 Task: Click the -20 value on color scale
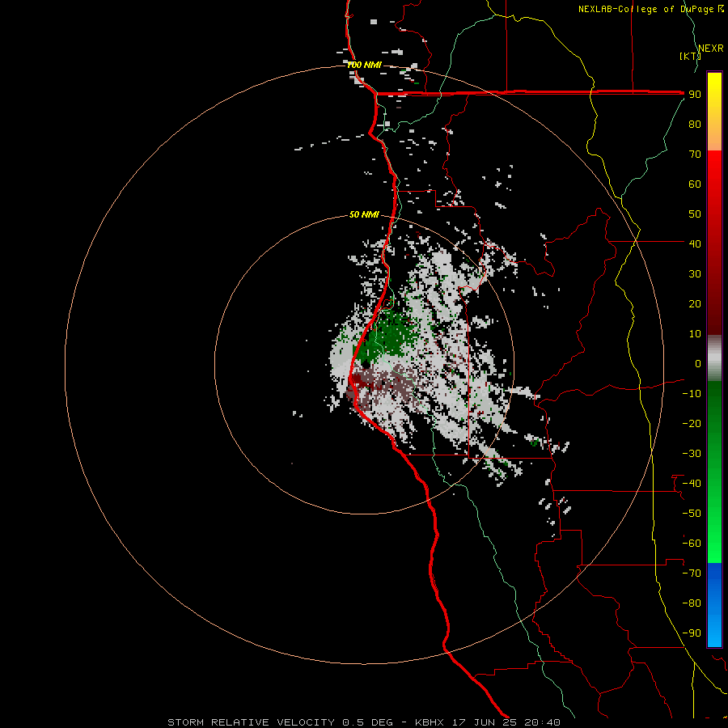692,423
